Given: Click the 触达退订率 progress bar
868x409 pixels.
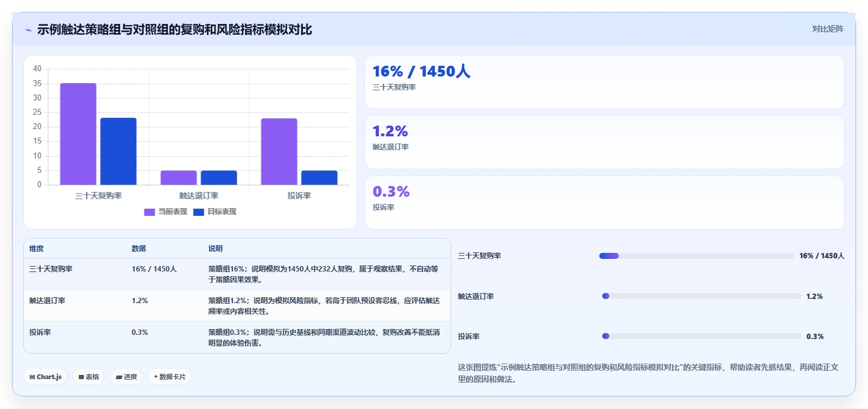Looking at the screenshot, I should click(702, 296).
